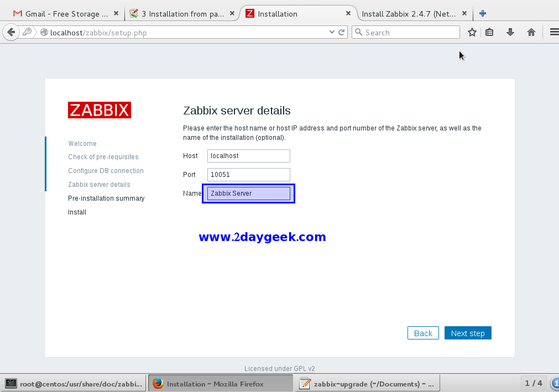559x392 pixels.
Task: Select the Installation tab
Action: [298, 14]
